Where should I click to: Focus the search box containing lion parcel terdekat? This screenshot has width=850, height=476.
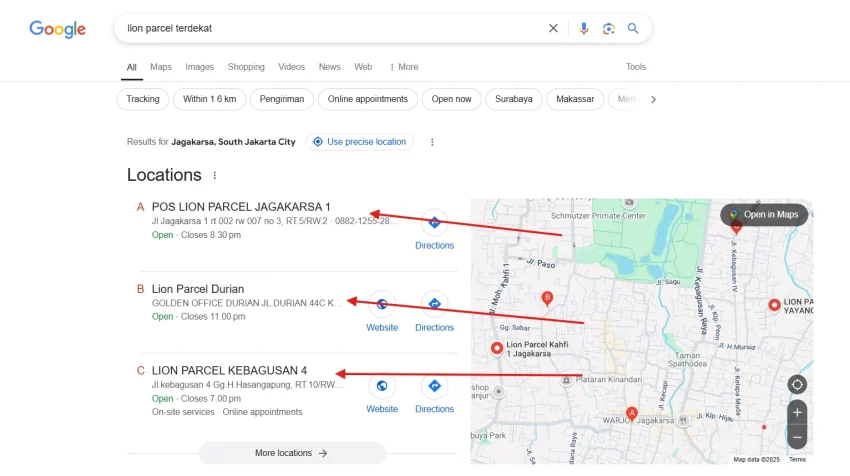point(331,28)
